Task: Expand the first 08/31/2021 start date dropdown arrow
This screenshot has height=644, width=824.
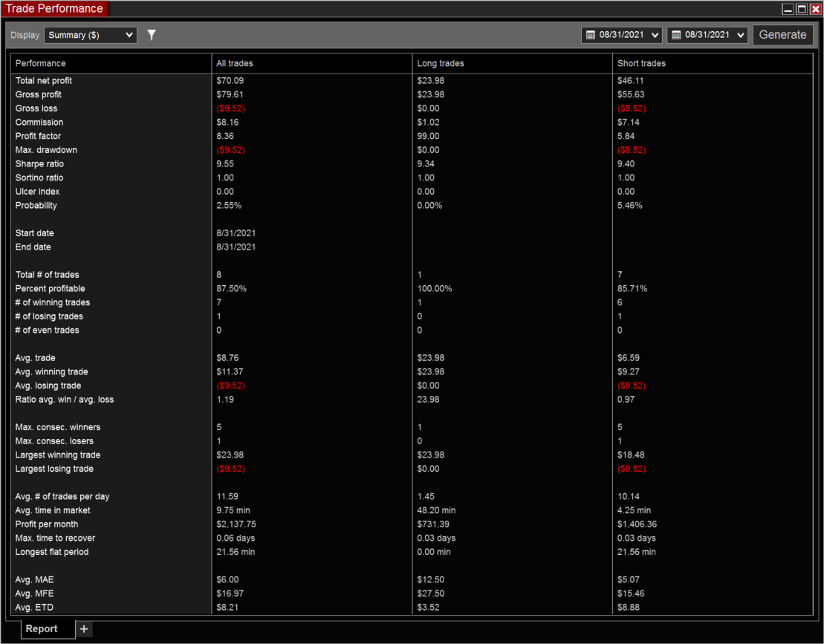Action: [655, 35]
